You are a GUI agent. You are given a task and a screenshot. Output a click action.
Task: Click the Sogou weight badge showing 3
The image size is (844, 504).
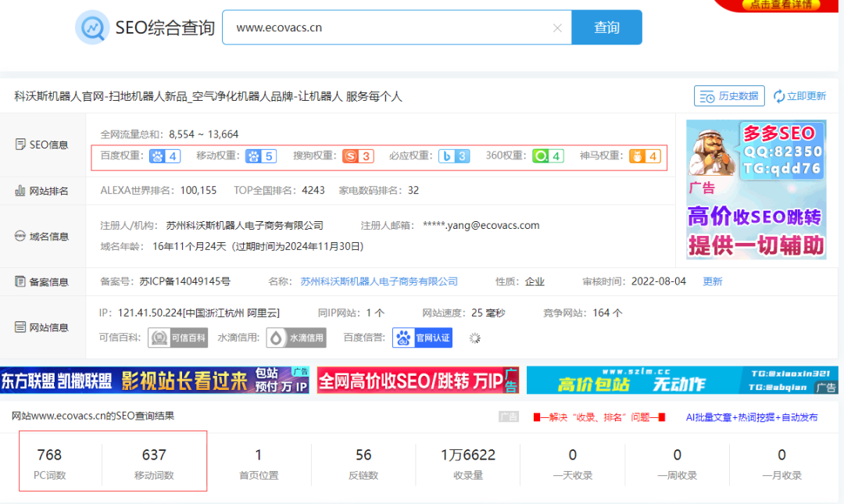pyautogui.click(x=359, y=156)
